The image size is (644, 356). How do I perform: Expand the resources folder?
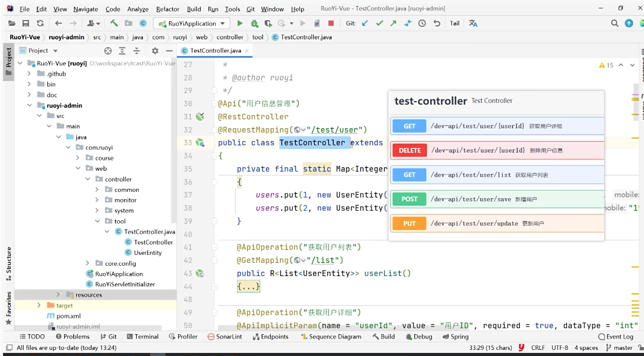tap(58, 294)
